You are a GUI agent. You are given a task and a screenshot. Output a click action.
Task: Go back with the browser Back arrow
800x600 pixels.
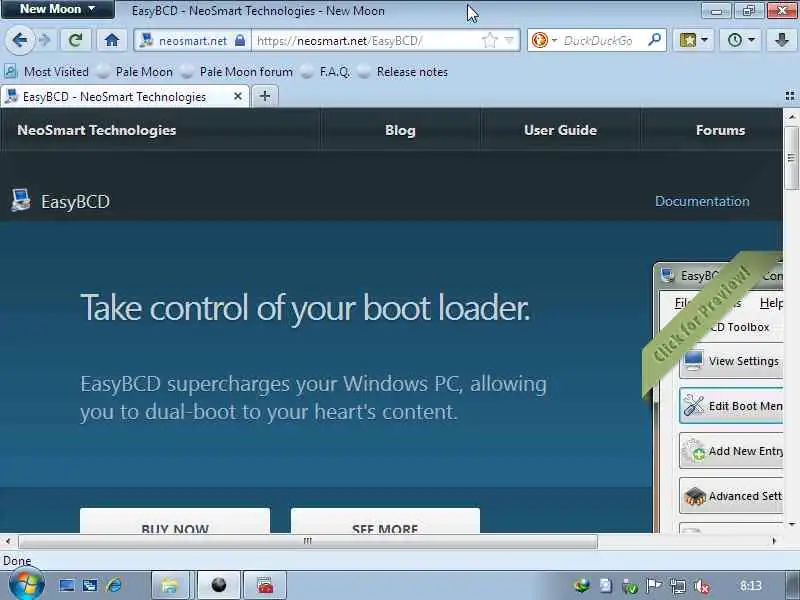(20, 40)
